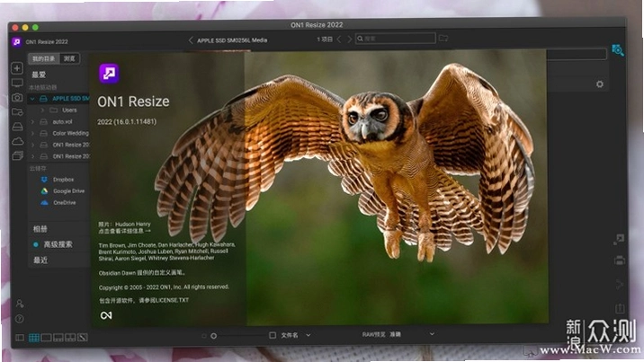This screenshot has height=362, width=644.
Task: Collapse the APPLE SSD drive tree
Action: coord(32,99)
